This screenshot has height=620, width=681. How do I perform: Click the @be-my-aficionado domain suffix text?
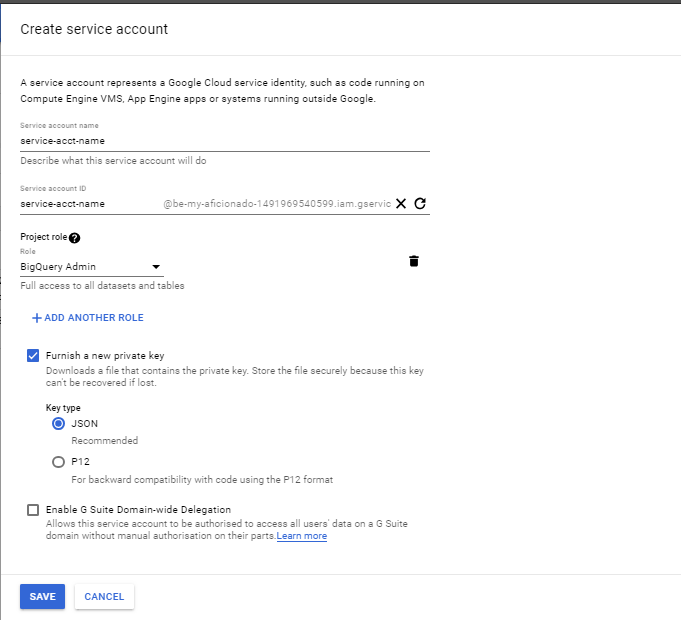pos(277,204)
